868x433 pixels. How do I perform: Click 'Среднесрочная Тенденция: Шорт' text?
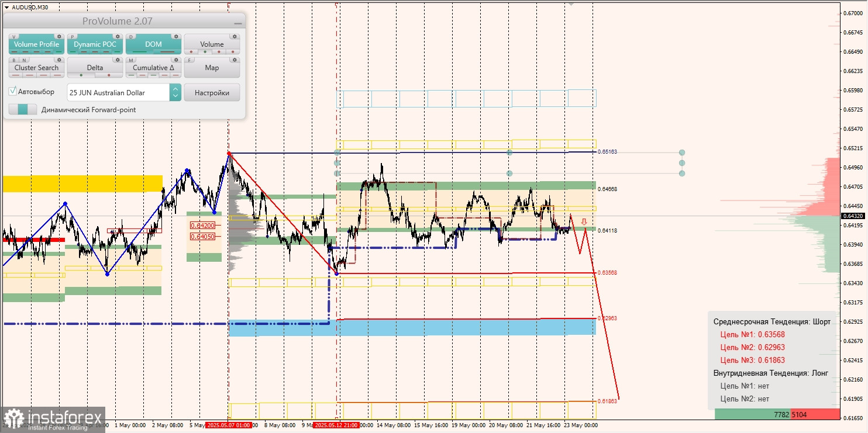tap(771, 322)
